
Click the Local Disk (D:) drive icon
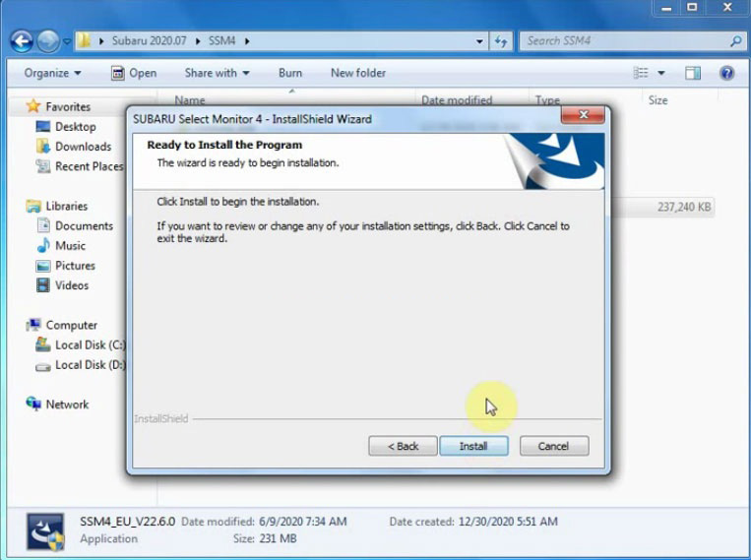coord(43,367)
